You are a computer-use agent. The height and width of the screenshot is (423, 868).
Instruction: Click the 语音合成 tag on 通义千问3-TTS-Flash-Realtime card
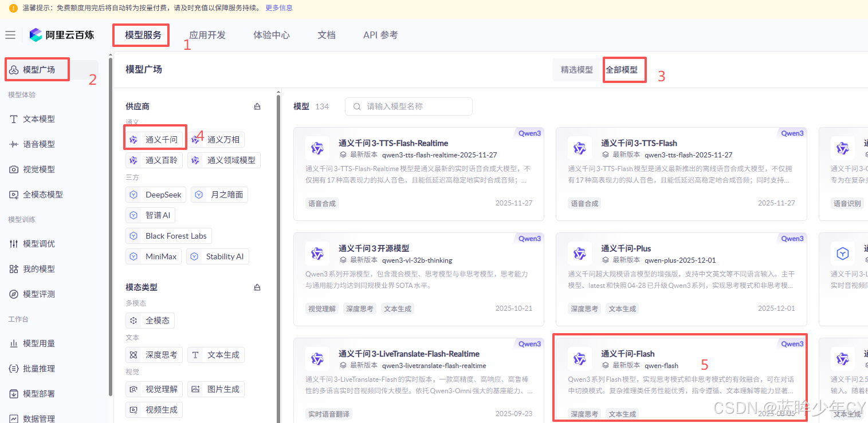click(322, 203)
